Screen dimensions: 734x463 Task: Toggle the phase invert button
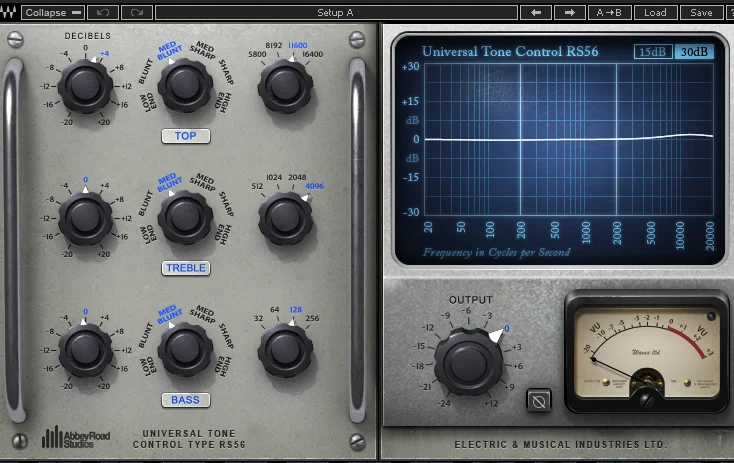539,401
